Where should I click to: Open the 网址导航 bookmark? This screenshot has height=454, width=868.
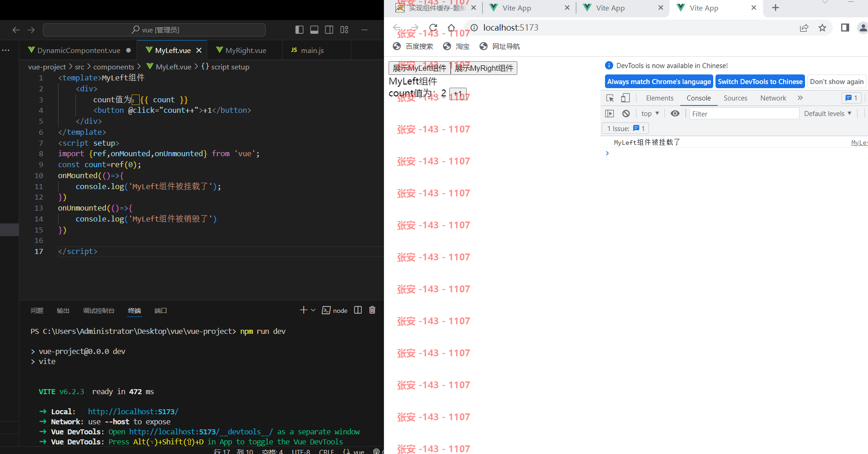coord(500,46)
